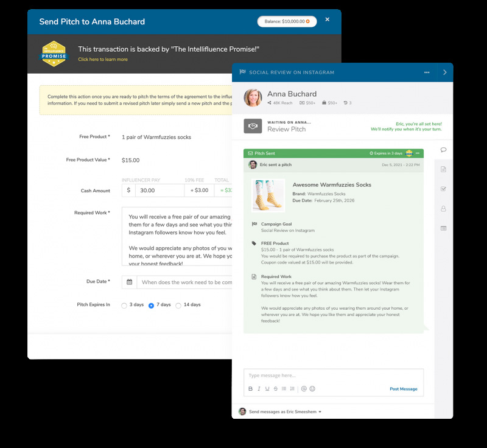The width and height of the screenshot is (487, 448).
Task: Click in the Required Work text area
Action: (x=177, y=236)
